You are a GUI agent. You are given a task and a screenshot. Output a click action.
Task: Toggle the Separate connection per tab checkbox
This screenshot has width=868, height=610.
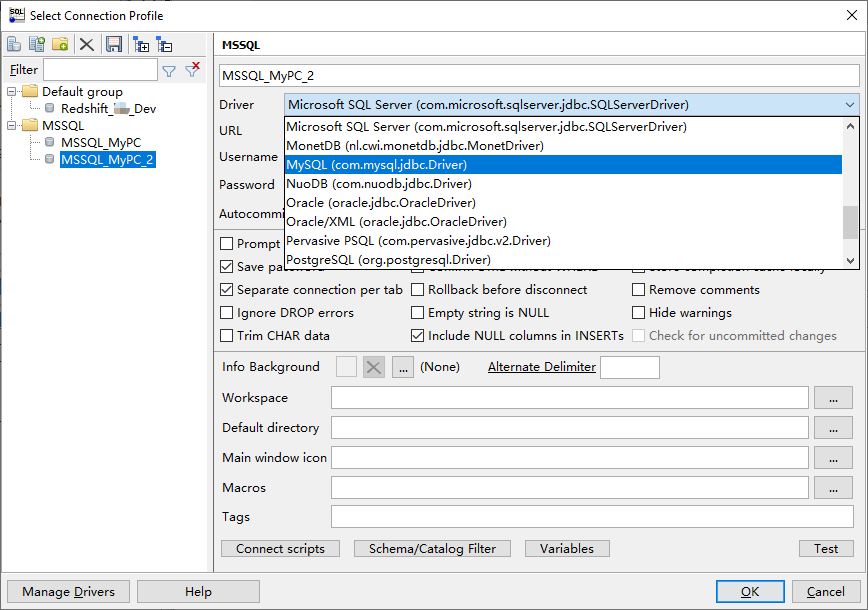[x=227, y=290]
